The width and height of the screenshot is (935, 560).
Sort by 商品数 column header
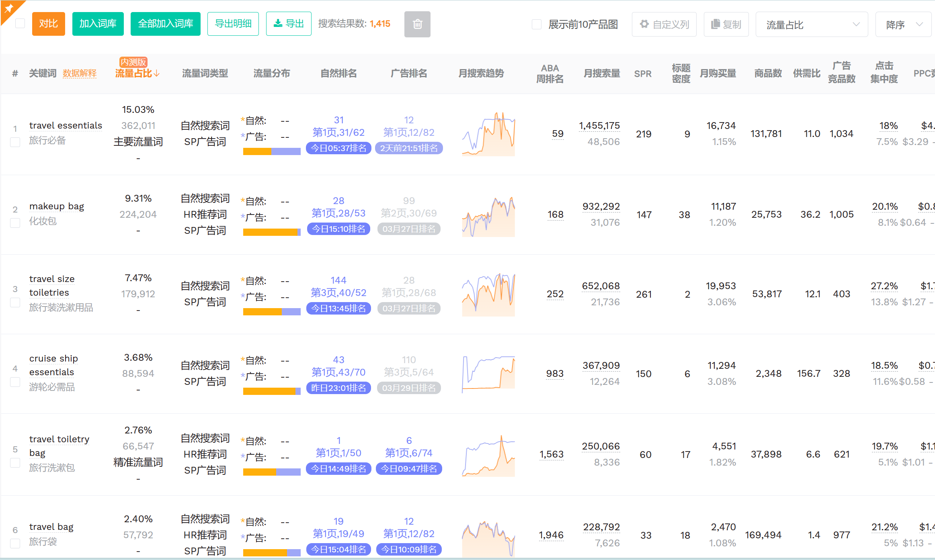click(x=768, y=74)
